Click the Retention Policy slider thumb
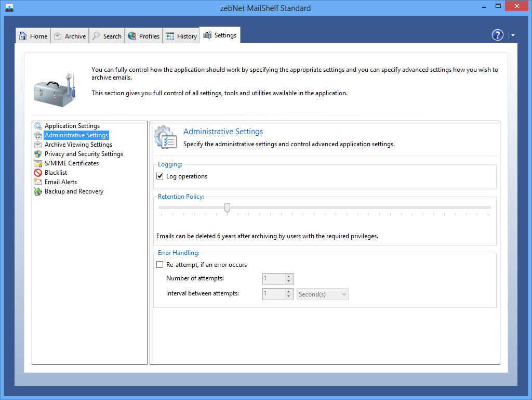The image size is (532, 400). (x=227, y=208)
